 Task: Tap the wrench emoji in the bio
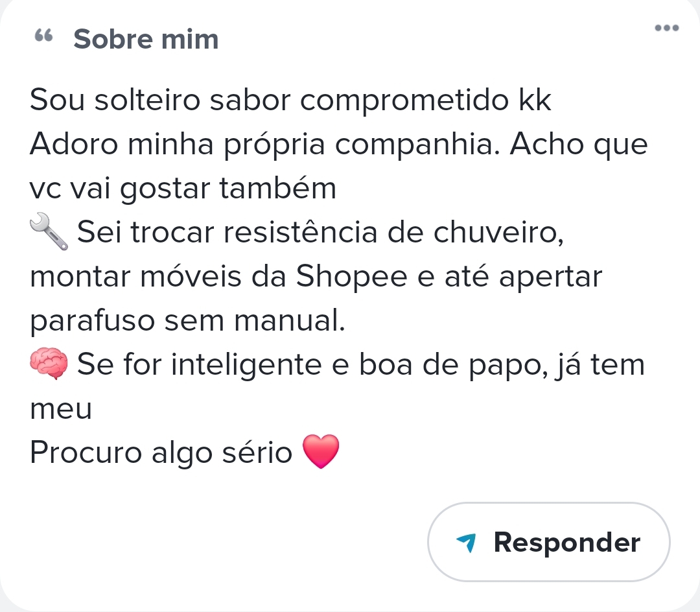coord(49,233)
